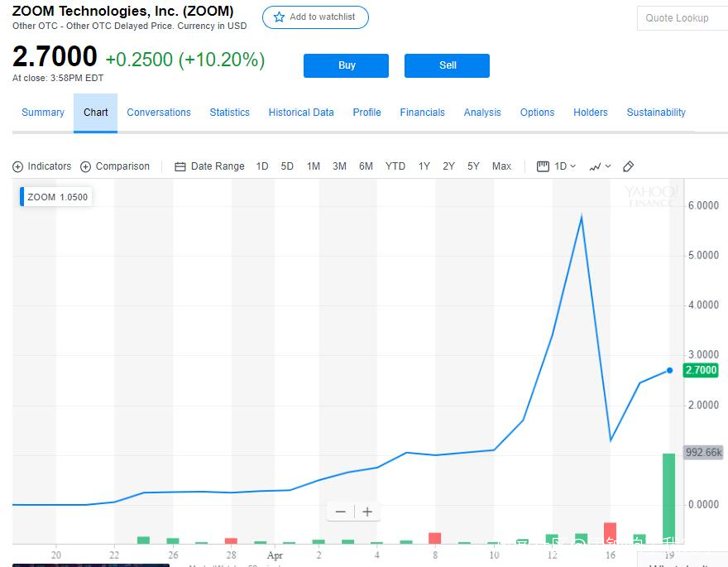Screen dimensions: 728x567
Task: Set chart range to 6M
Action: pos(366,166)
